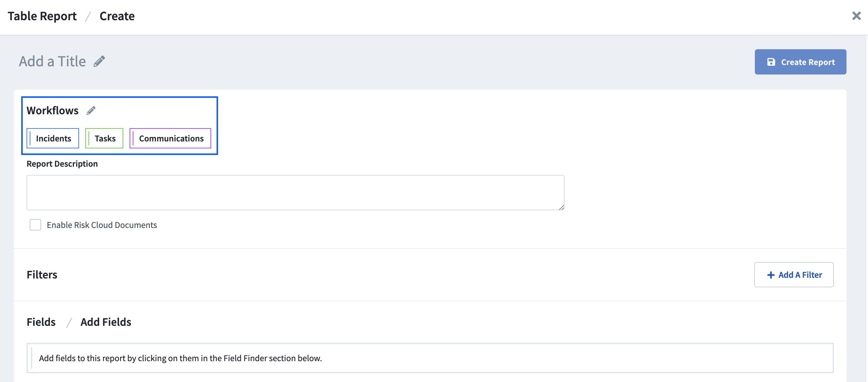Click the Enable Risk Cloud Documents label

click(x=102, y=225)
